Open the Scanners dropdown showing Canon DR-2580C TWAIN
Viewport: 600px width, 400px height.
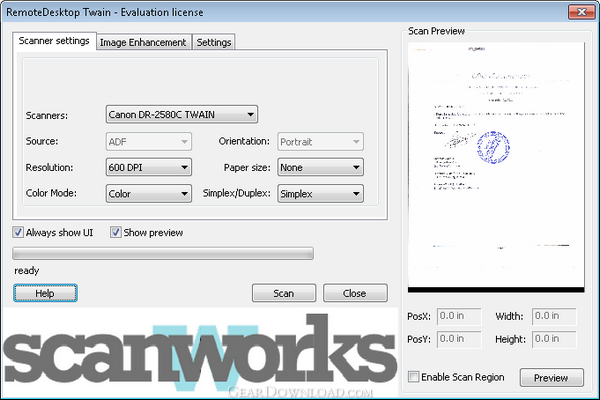[182, 114]
